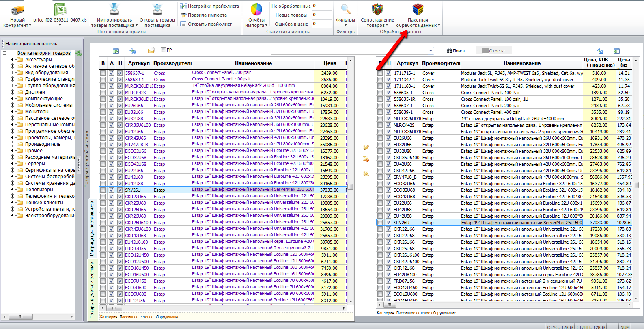Screen dimensions: 644x329
Task: Click bottom icon between the two tables
Action: (x=366, y=173)
